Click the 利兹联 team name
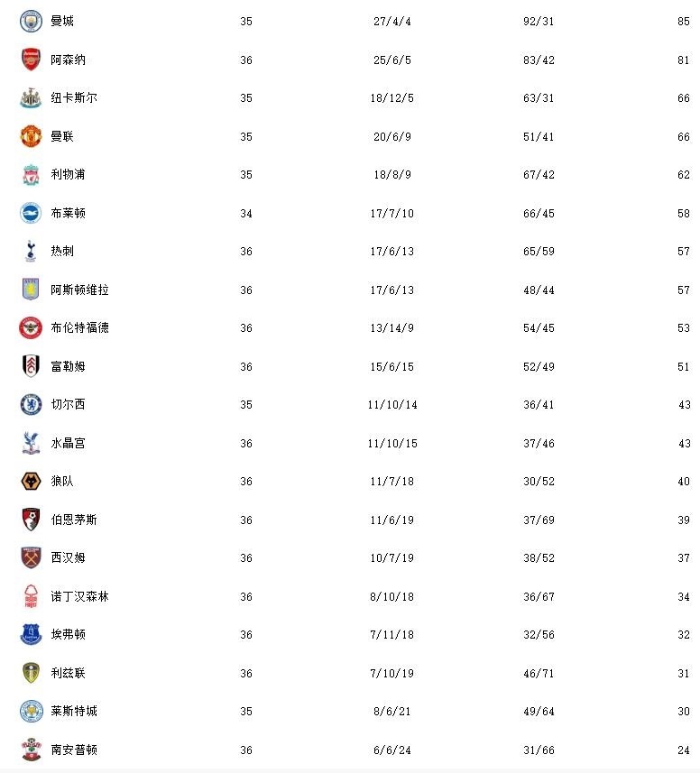Image resolution: width=700 pixels, height=773 pixels. coord(68,673)
